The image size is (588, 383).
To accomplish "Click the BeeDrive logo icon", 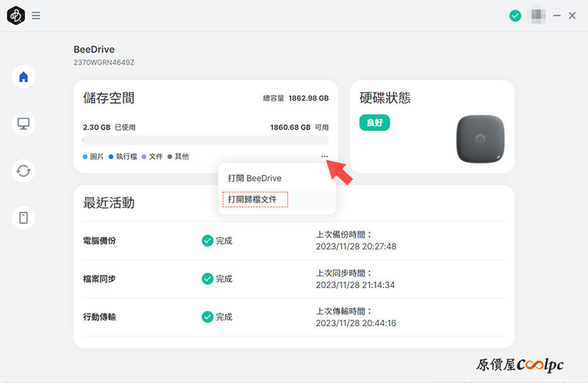I will [x=15, y=15].
